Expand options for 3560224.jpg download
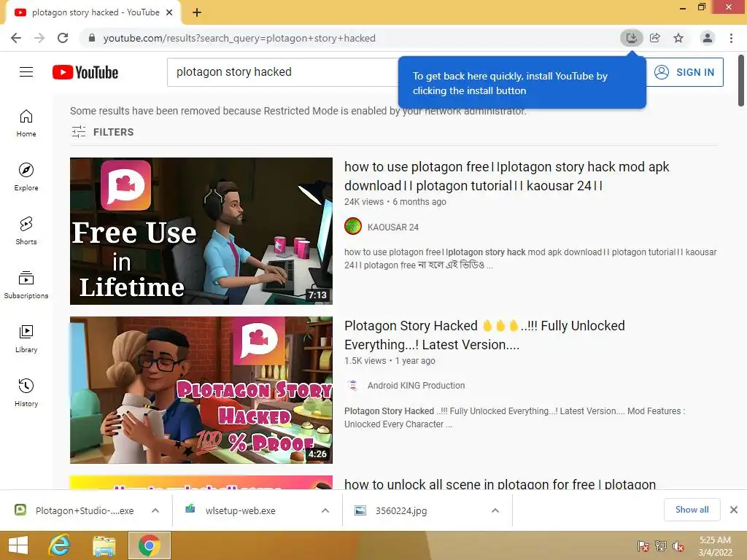This screenshot has width=747, height=560. [x=495, y=510]
